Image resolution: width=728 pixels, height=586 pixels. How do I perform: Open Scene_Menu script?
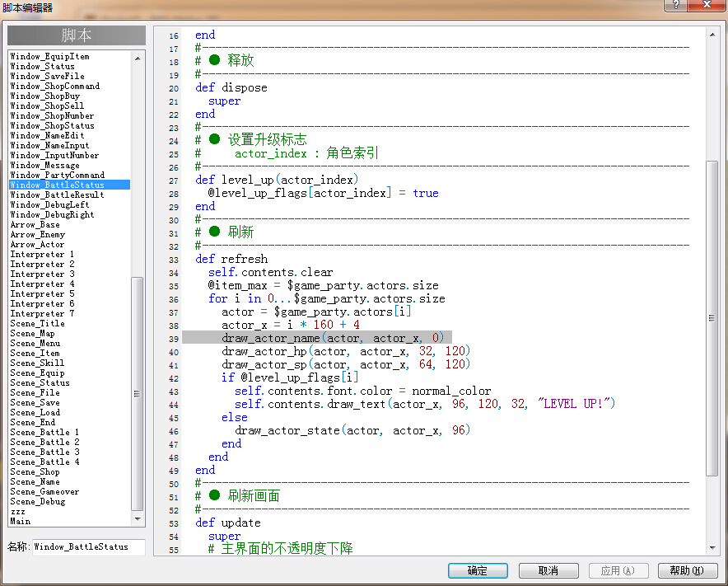pyautogui.click(x=35, y=343)
